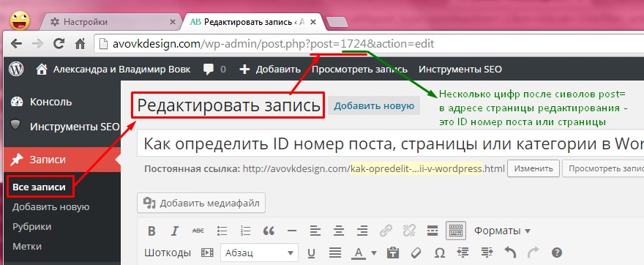This screenshot has height=265, width=644.
Task: Click the Добавить медиафайл button
Action: click(201, 203)
